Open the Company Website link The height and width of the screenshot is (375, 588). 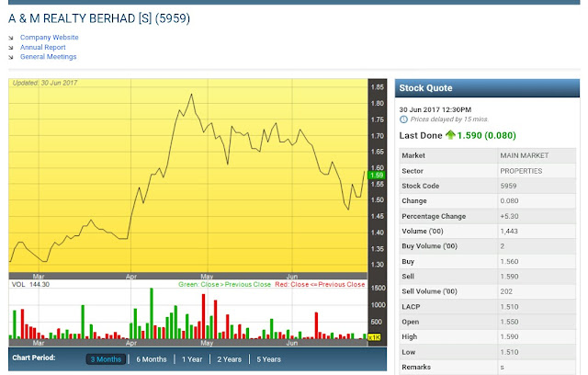pos(49,37)
